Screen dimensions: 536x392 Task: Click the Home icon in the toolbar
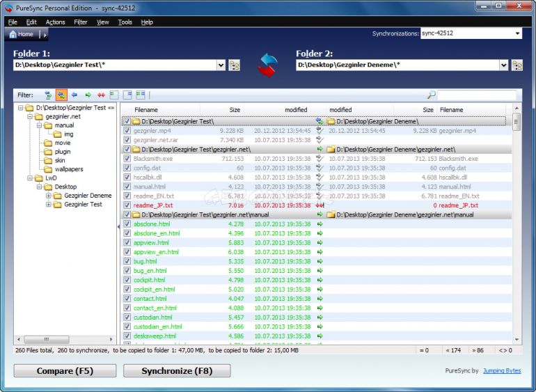(x=13, y=34)
